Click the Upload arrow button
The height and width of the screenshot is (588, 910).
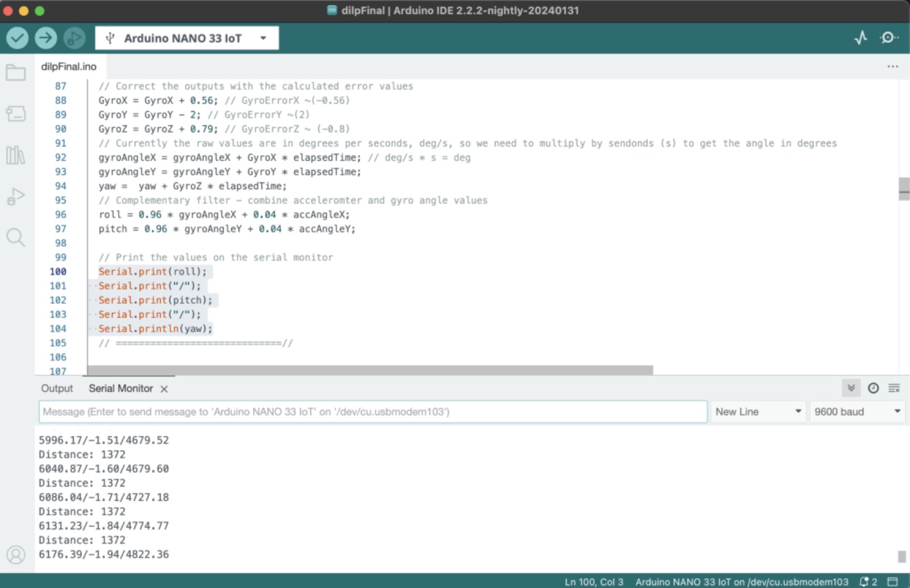coord(46,38)
